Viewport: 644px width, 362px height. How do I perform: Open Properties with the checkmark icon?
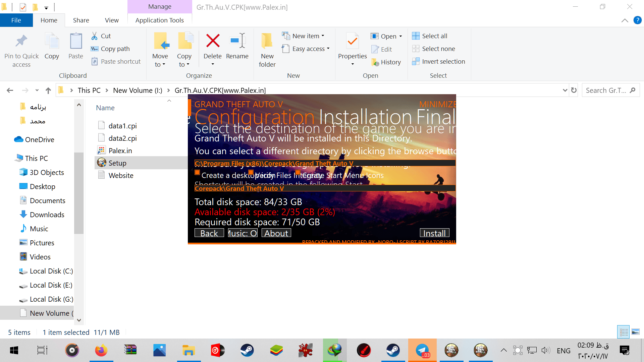pos(352,42)
